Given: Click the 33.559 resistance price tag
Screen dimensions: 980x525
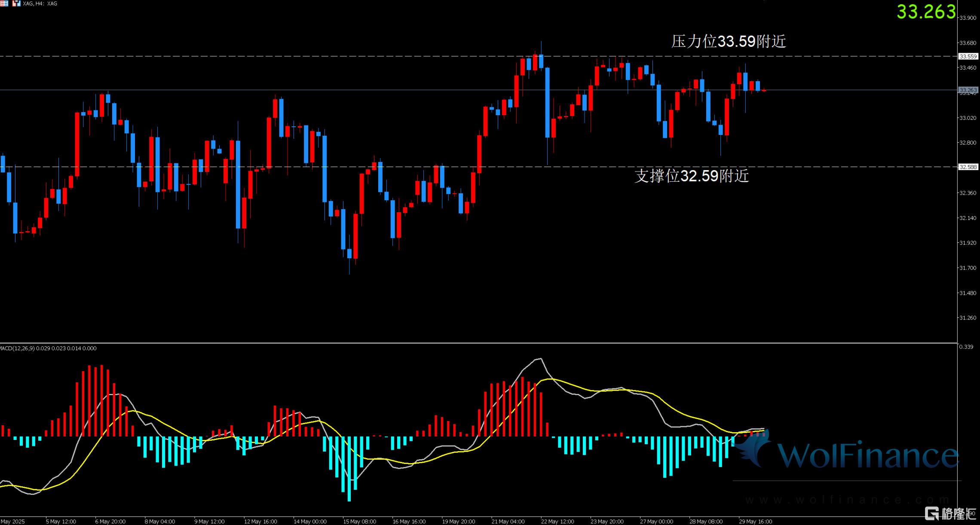Looking at the screenshot, I should tap(968, 57).
